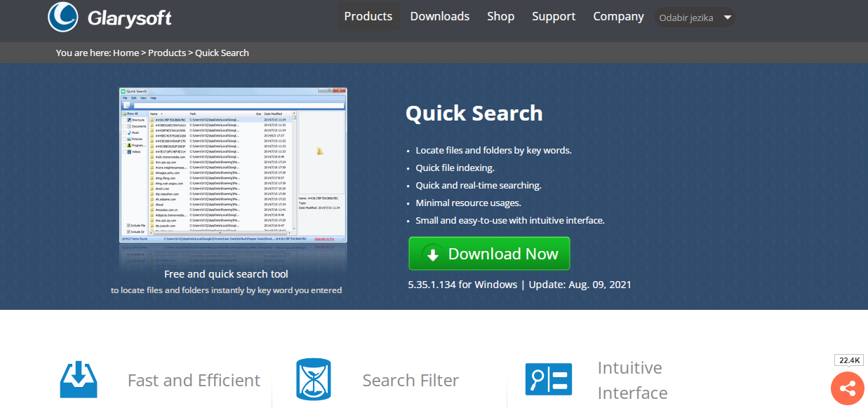Click the Quick Search screenshot thumbnail
Viewport: 868px width, 408px height.
point(233,165)
